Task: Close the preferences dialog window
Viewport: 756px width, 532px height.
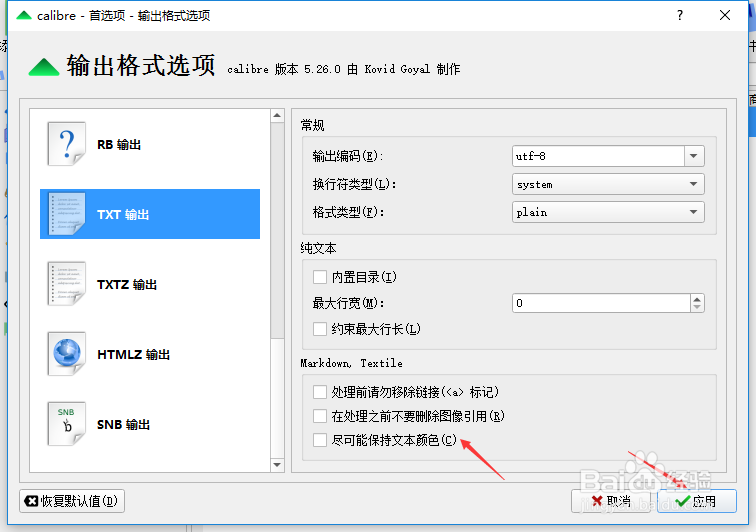Action: coord(725,15)
